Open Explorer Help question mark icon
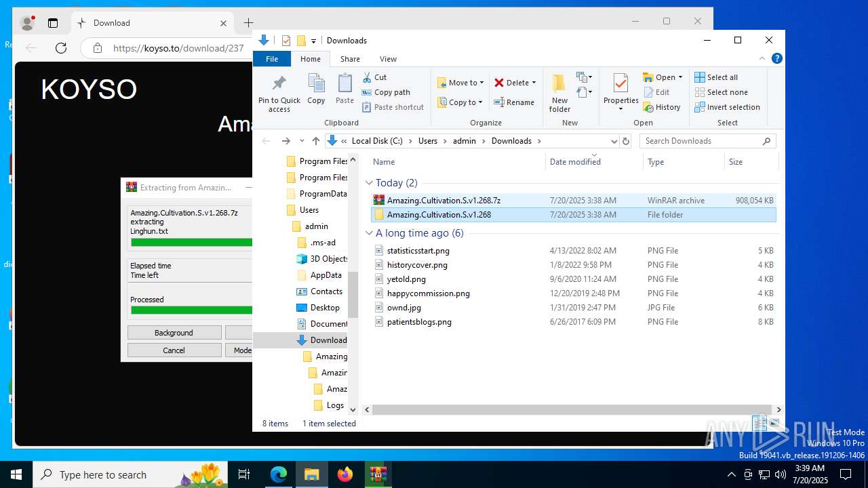This screenshot has height=488, width=868. 777,59
